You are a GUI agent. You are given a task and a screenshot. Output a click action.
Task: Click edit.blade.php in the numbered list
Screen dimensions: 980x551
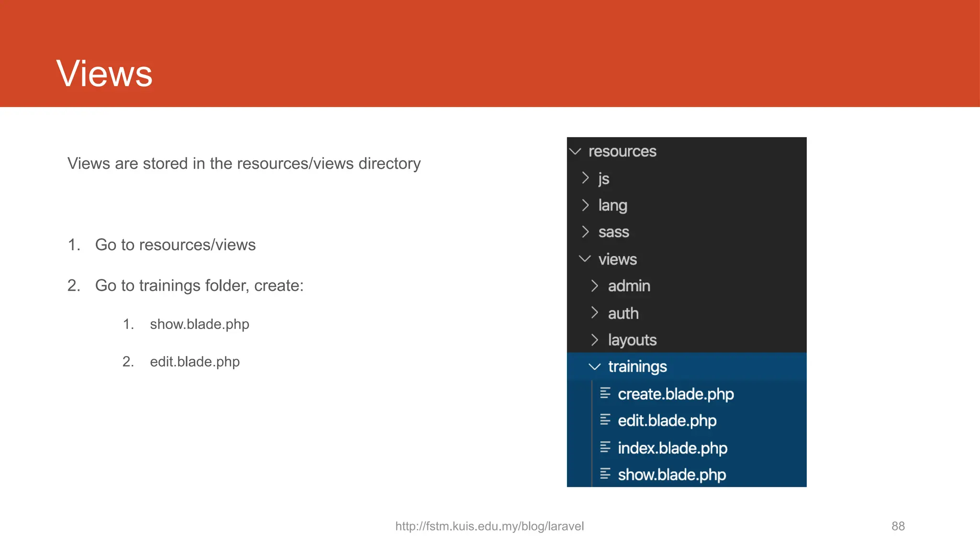click(x=195, y=362)
